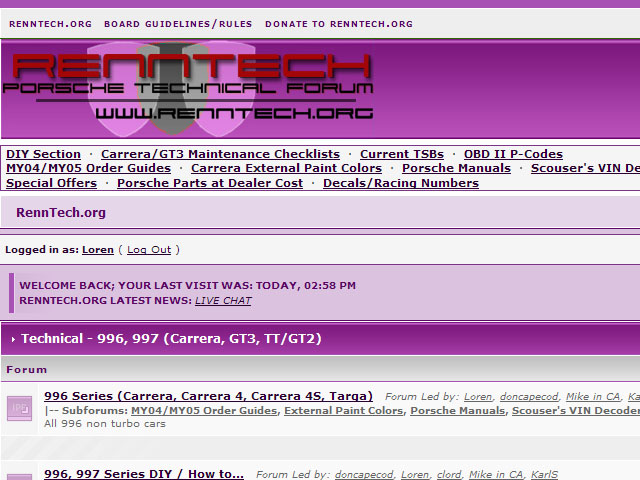Open the Current TSBs link
Image resolution: width=640 pixels, height=480 pixels.
(402, 154)
